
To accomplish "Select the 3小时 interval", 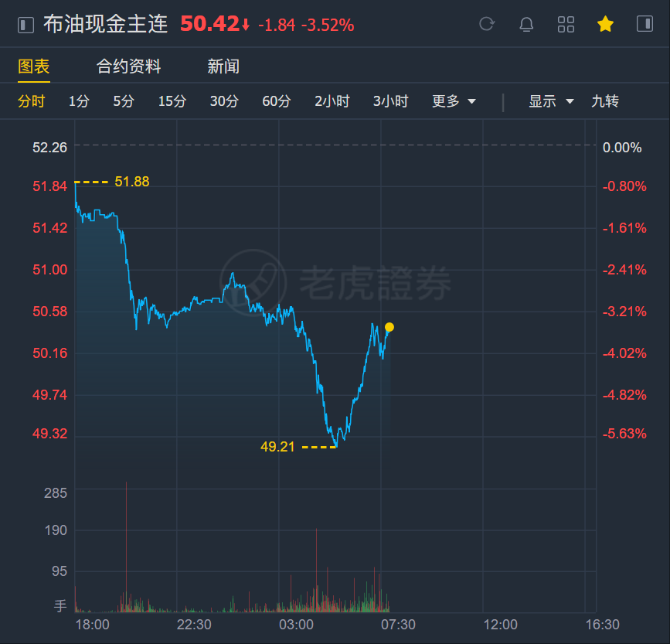I will [390, 101].
